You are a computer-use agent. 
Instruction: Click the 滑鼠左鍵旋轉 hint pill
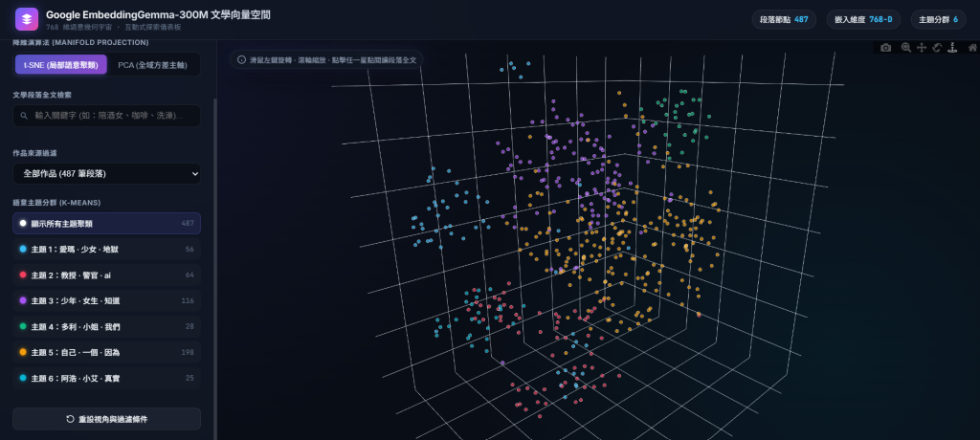326,60
